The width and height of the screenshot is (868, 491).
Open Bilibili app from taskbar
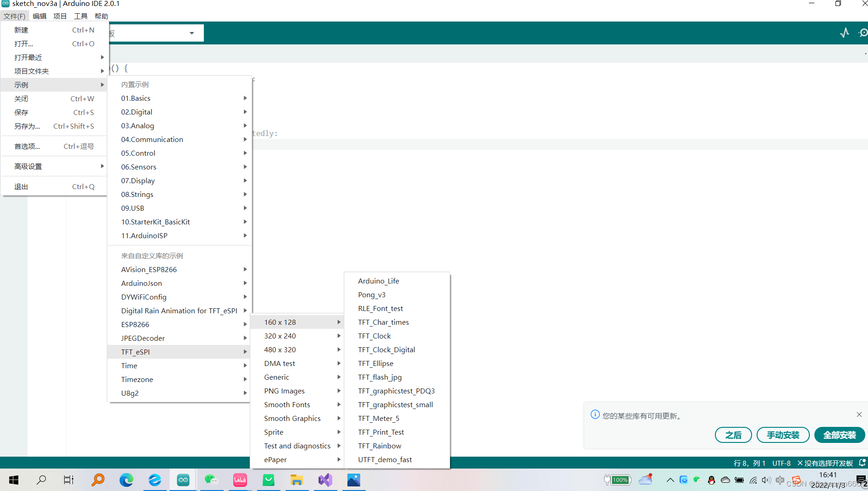(x=240, y=480)
